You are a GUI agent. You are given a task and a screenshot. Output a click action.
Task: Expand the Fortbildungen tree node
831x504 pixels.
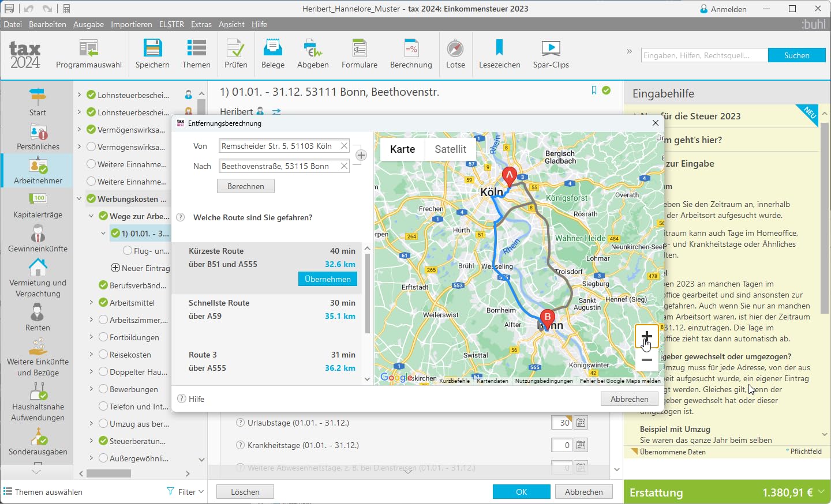91,337
